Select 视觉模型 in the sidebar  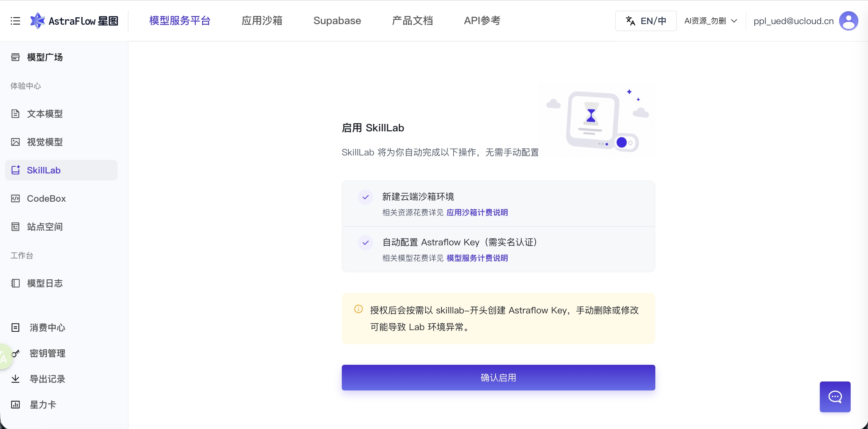pos(61,142)
